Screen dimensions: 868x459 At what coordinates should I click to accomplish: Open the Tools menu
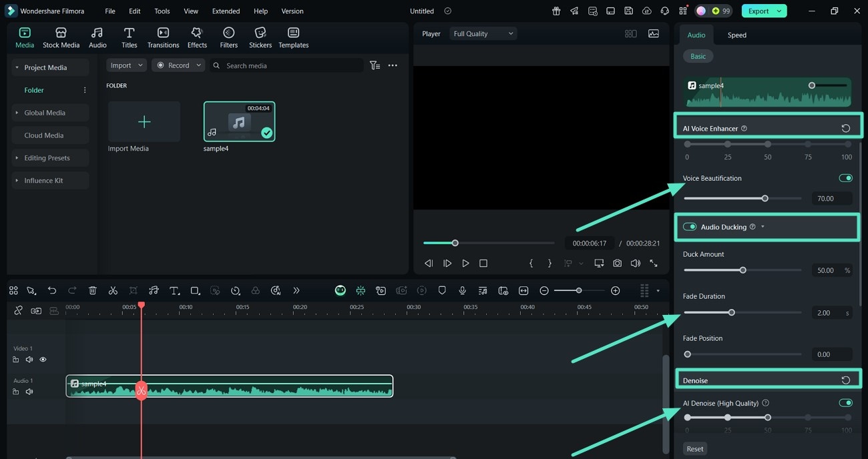[162, 11]
